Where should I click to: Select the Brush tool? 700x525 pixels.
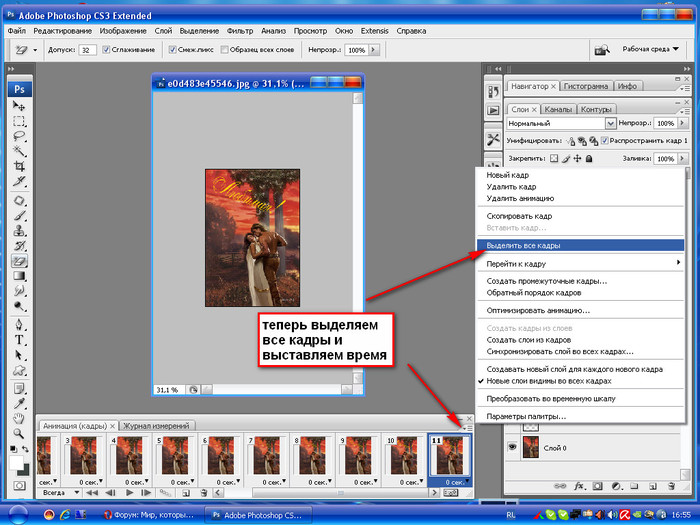(19, 216)
